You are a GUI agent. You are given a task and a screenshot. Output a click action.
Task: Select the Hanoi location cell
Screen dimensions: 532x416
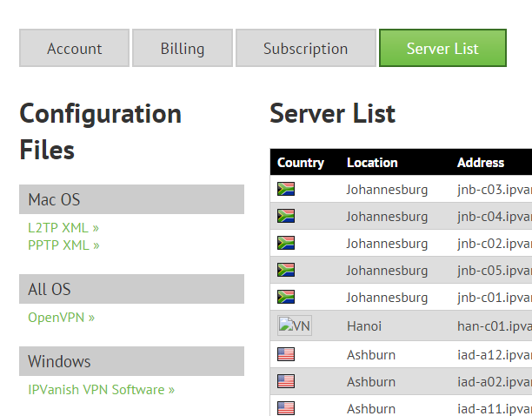(364, 326)
